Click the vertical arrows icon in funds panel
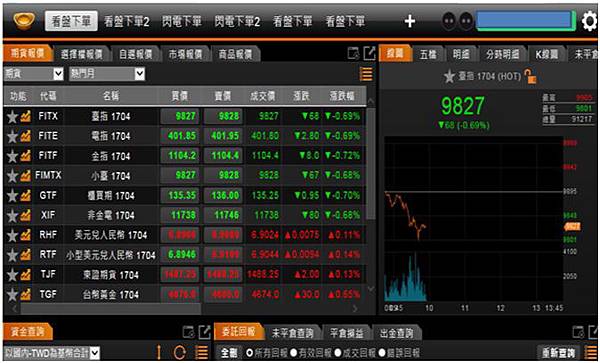The width and height of the screenshot is (600, 363). tap(158, 352)
